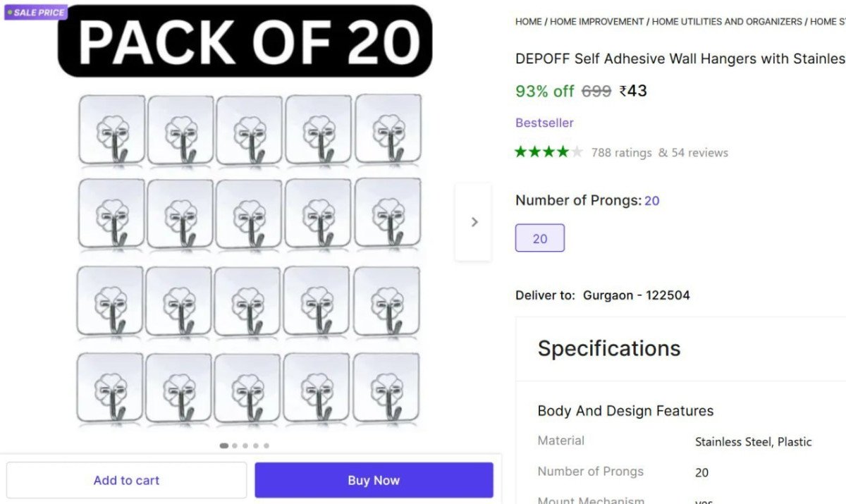Click the SALE PRICE badge
This screenshot has height=504, width=846.
click(x=35, y=12)
